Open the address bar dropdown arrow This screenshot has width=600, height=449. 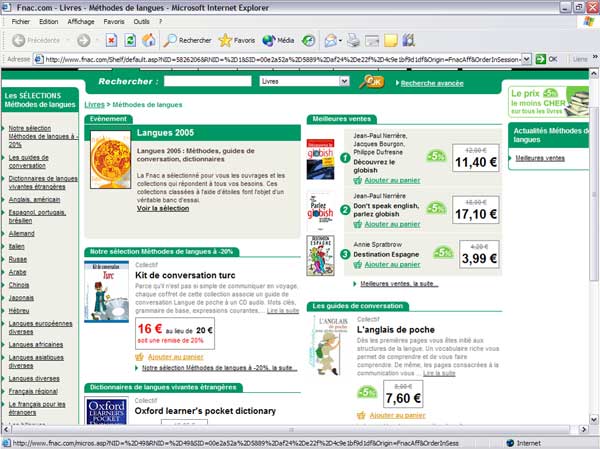[x=527, y=59]
